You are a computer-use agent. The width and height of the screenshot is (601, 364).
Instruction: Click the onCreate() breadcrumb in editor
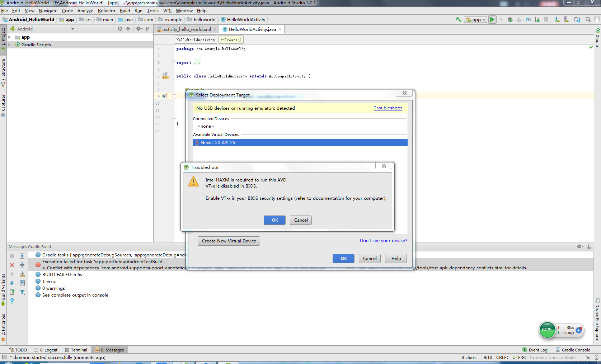click(231, 40)
